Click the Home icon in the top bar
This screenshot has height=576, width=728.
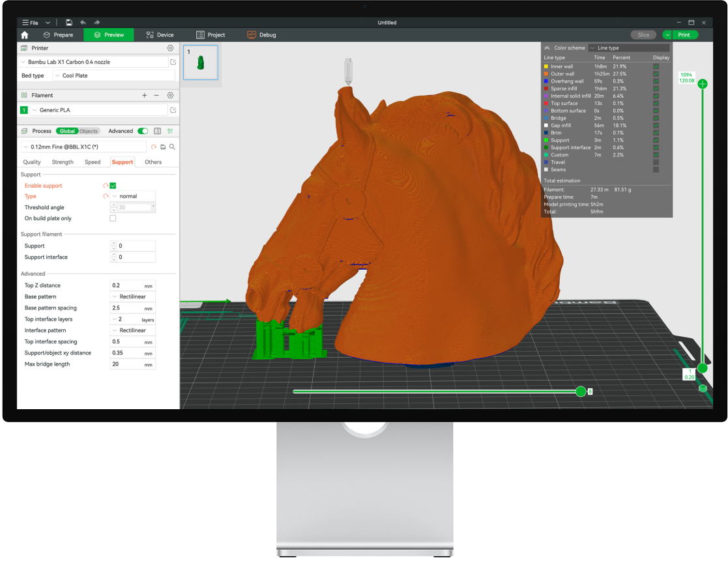coord(25,35)
